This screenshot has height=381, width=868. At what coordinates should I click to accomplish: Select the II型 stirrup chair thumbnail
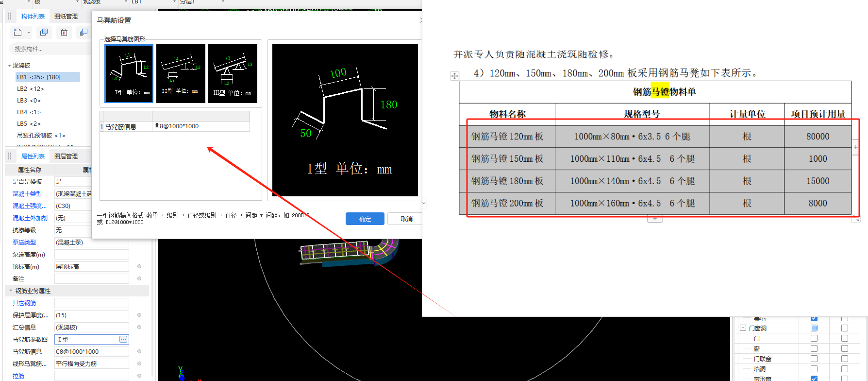coord(181,73)
